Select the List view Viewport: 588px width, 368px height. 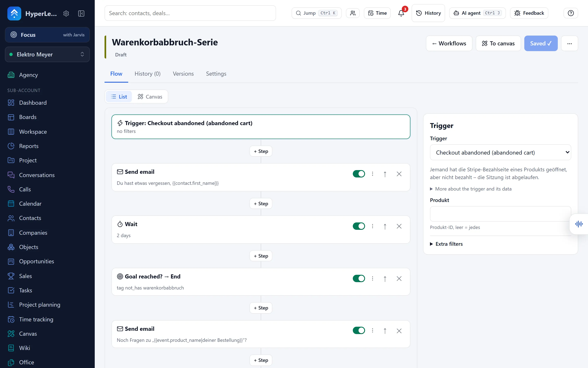click(x=119, y=97)
